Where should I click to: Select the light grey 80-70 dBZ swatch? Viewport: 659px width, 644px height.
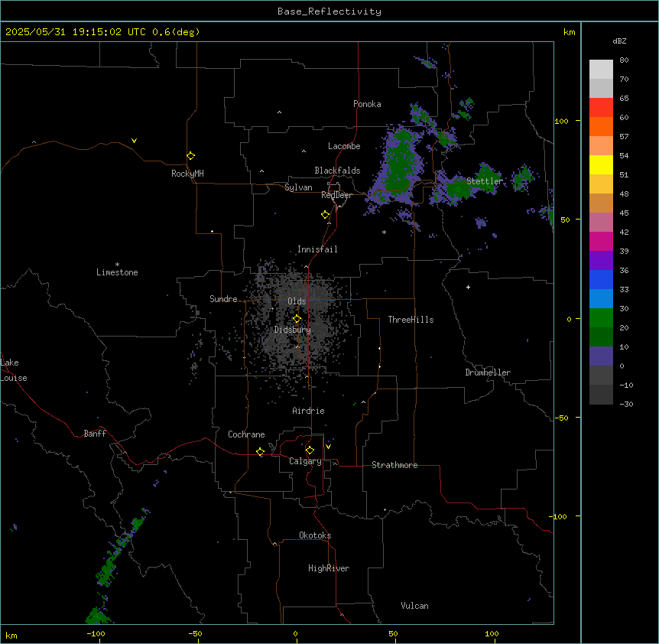click(x=601, y=69)
